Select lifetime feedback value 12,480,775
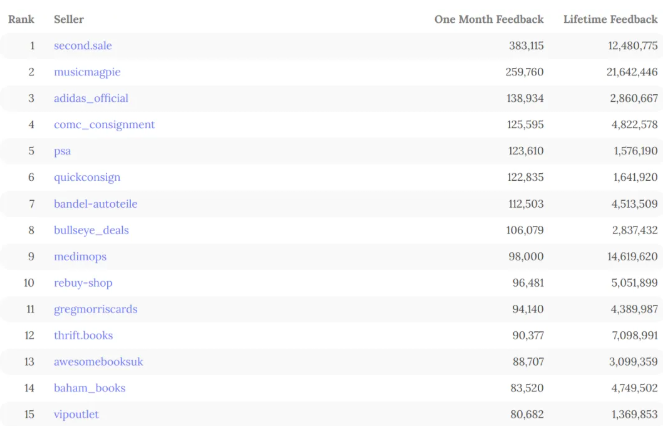 pyautogui.click(x=633, y=46)
